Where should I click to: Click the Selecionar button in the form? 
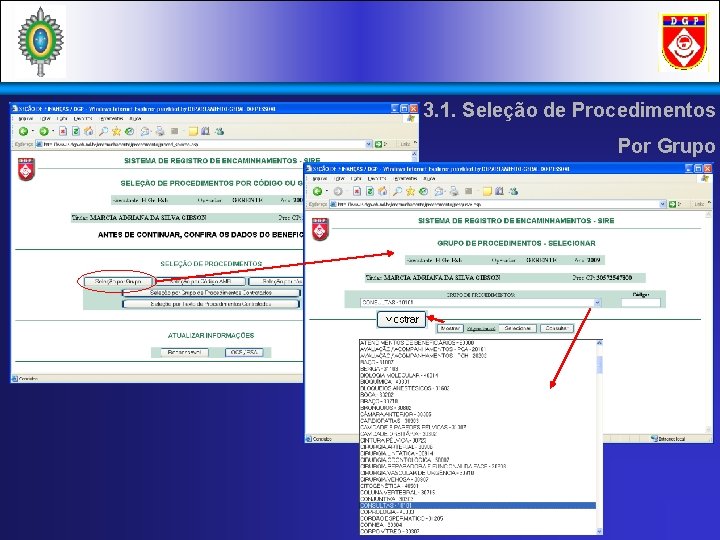tap(518, 328)
